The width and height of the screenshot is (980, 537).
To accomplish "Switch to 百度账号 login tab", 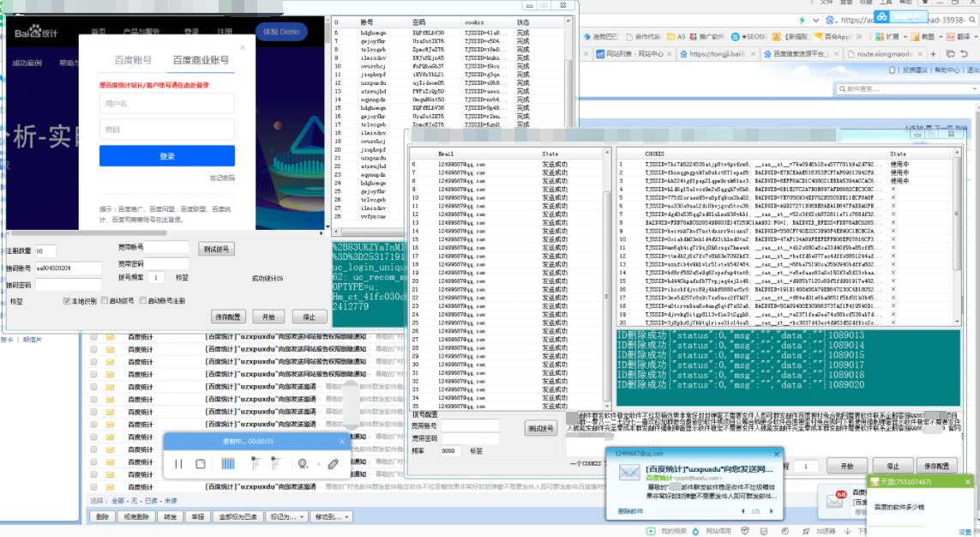I will point(133,60).
